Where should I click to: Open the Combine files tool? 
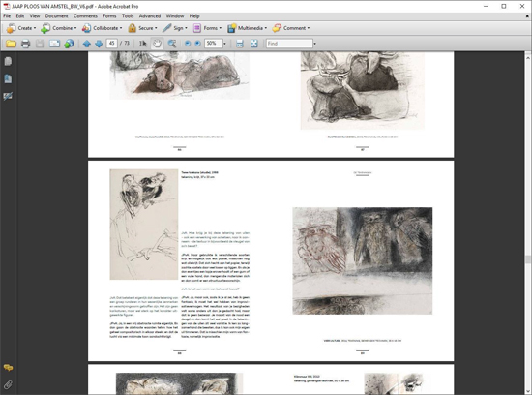pyautogui.click(x=58, y=28)
